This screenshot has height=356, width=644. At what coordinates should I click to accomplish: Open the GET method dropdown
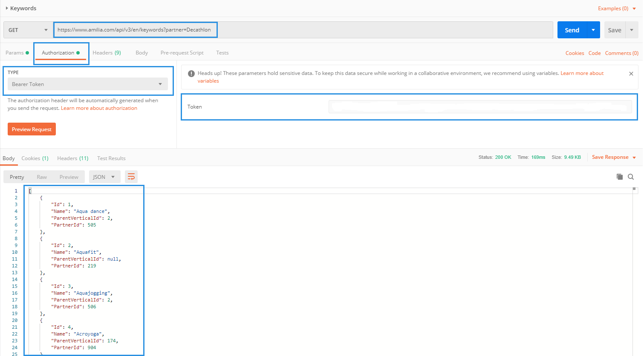(x=28, y=30)
